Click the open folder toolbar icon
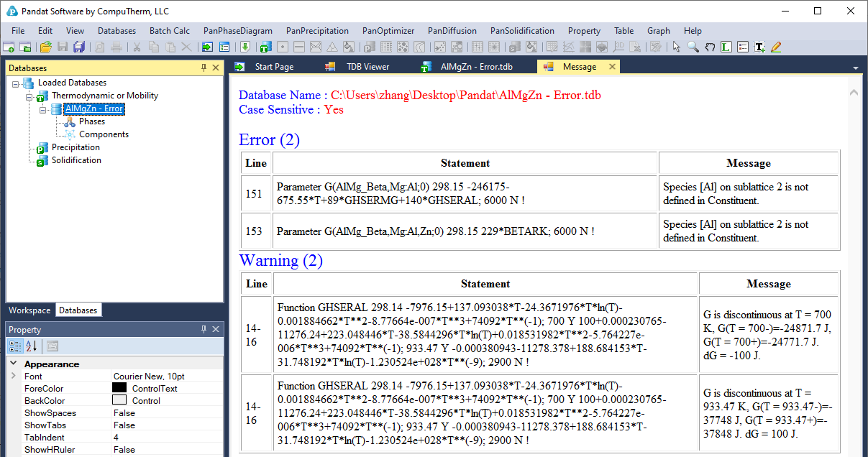 pos(45,47)
